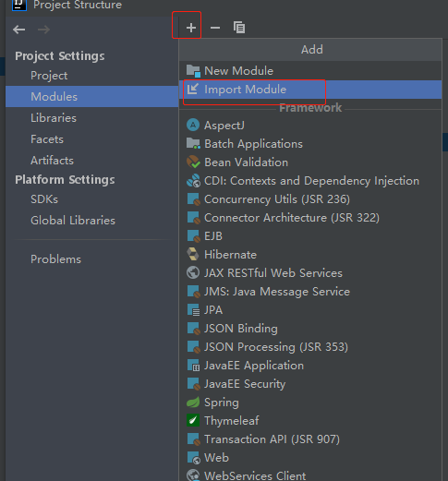
Task: Click the forward navigation arrow
Action: click(x=43, y=30)
